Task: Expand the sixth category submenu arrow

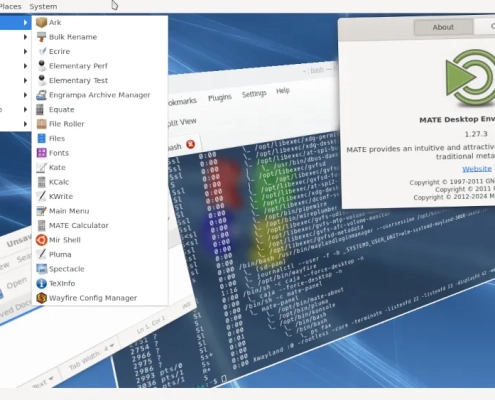Action: (25, 95)
